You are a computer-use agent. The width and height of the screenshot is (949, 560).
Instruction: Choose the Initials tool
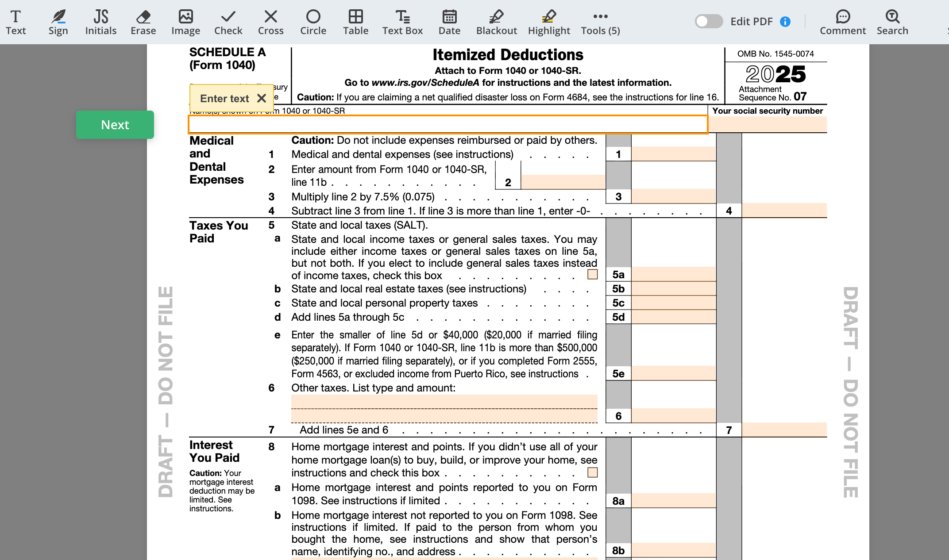tap(101, 22)
